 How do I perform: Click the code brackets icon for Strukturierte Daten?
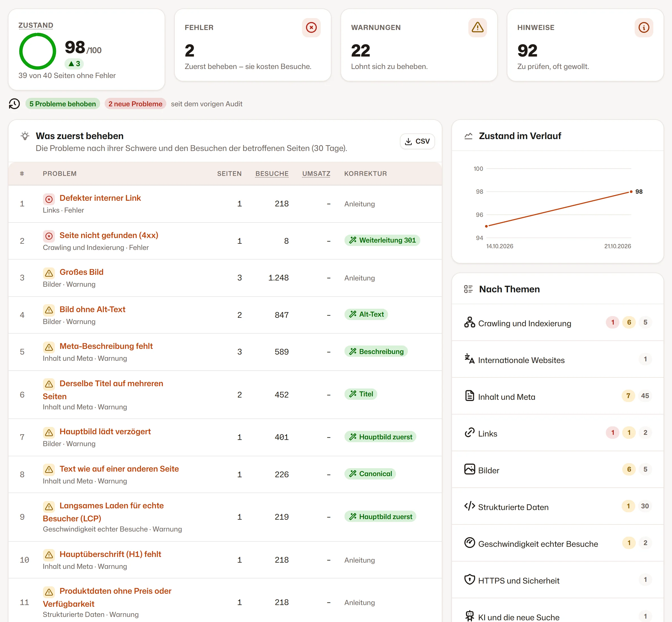click(469, 506)
